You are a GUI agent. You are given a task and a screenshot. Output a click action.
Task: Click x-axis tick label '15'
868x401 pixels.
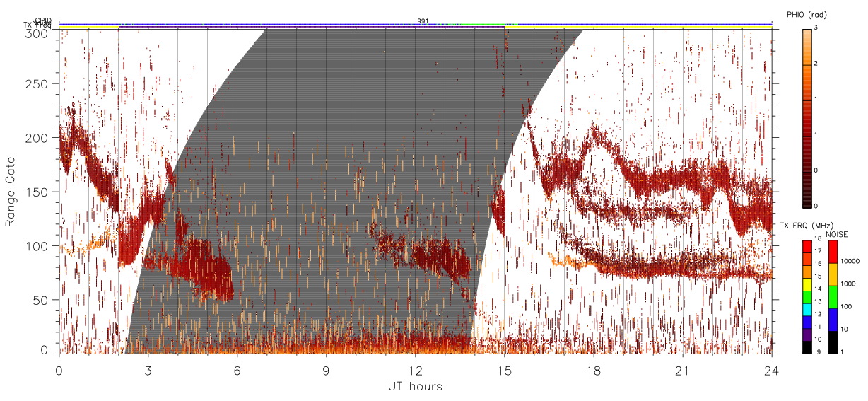coord(504,371)
